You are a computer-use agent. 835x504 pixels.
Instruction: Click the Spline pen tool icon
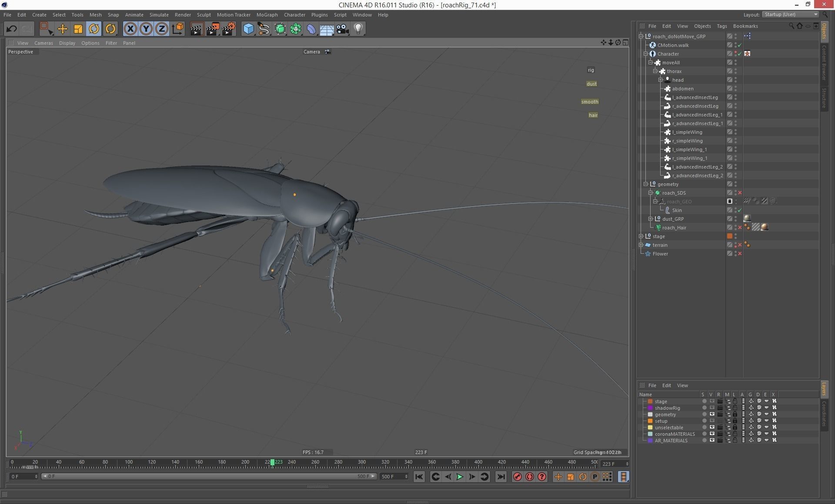click(264, 29)
